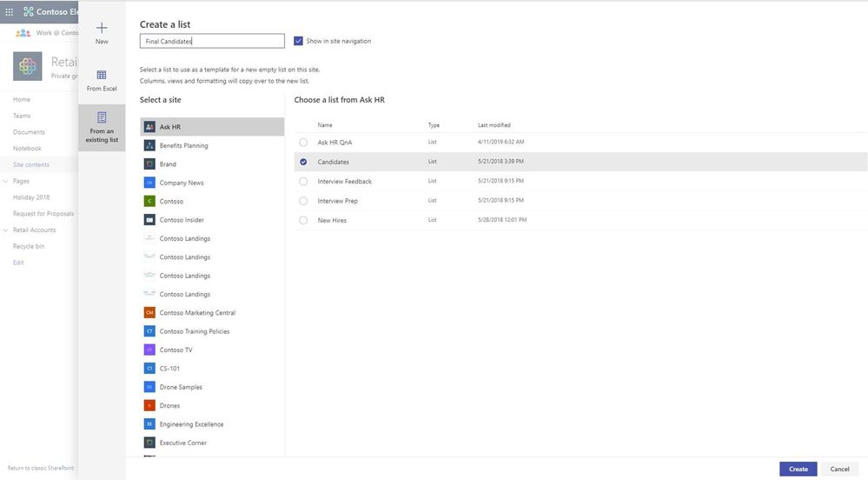The image size is (868, 480).
Task: Click the Company News site icon
Action: click(x=149, y=183)
